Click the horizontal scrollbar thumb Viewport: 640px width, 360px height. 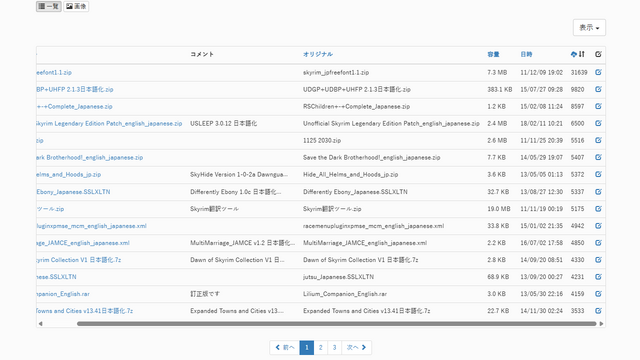[337, 324]
